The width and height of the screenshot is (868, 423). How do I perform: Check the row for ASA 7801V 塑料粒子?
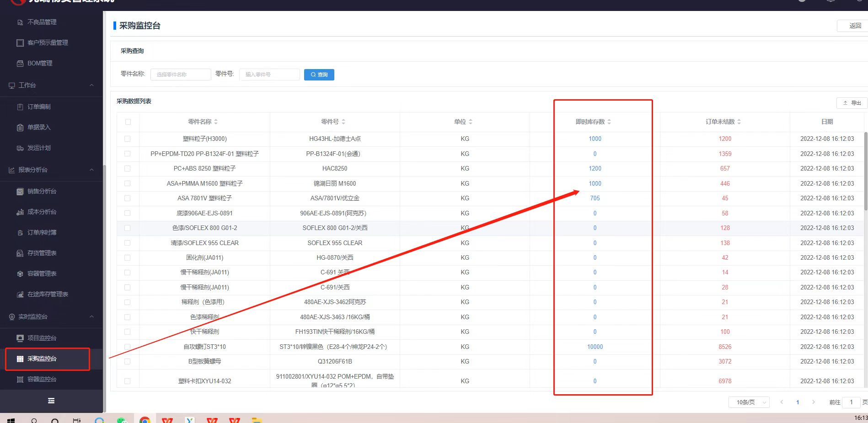click(128, 198)
